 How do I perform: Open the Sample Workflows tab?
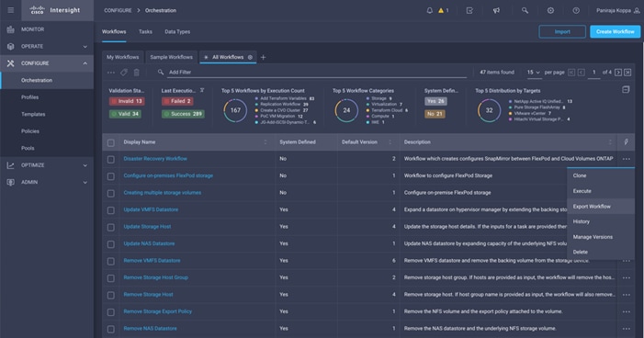pyautogui.click(x=171, y=57)
